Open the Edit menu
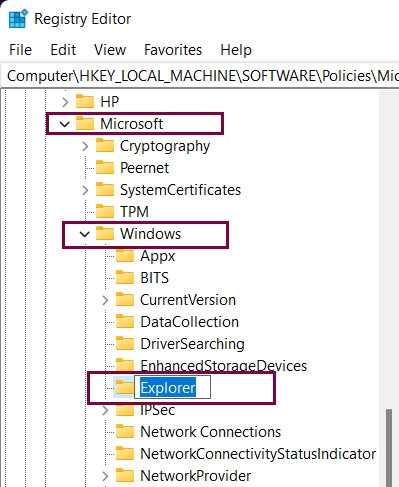This screenshot has width=399, height=487. tap(63, 50)
